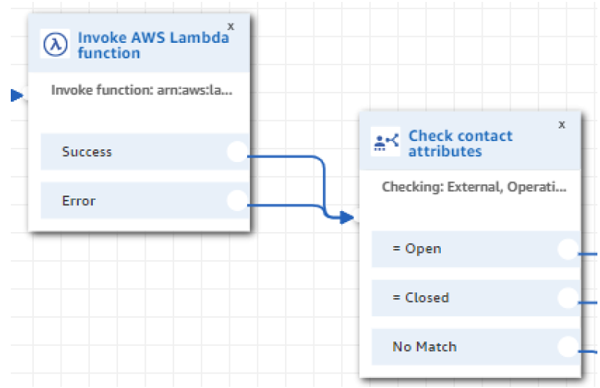
Task: Click the Invoke function arn description text
Action: point(142,90)
